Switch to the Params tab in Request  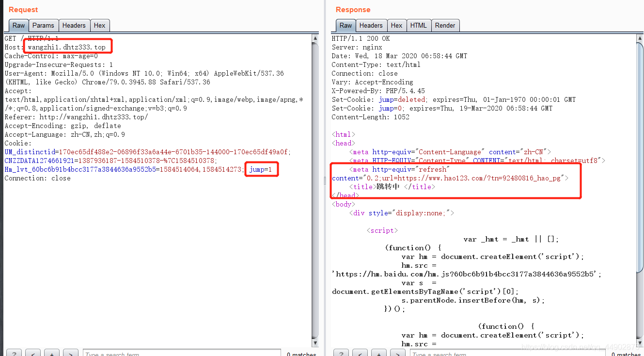coord(44,25)
